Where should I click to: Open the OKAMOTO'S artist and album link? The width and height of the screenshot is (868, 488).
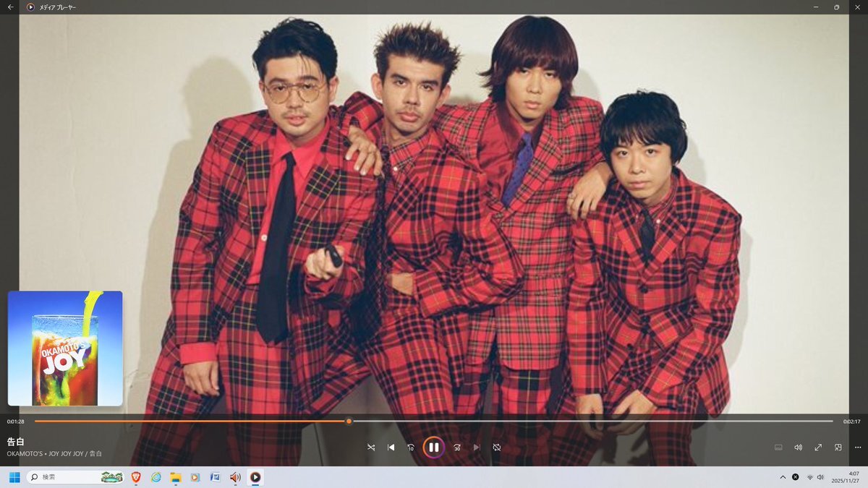(54, 454)
